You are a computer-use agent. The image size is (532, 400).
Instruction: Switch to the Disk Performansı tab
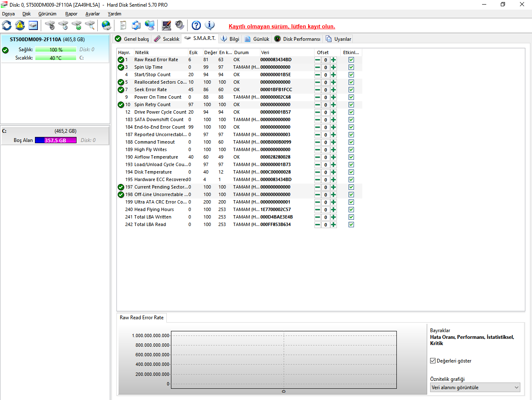(x=297, y=39)
